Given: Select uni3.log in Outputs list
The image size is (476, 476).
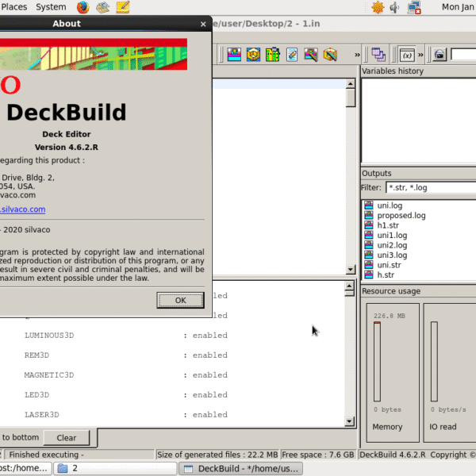Looking at the screenshot, I should [392, 255].
